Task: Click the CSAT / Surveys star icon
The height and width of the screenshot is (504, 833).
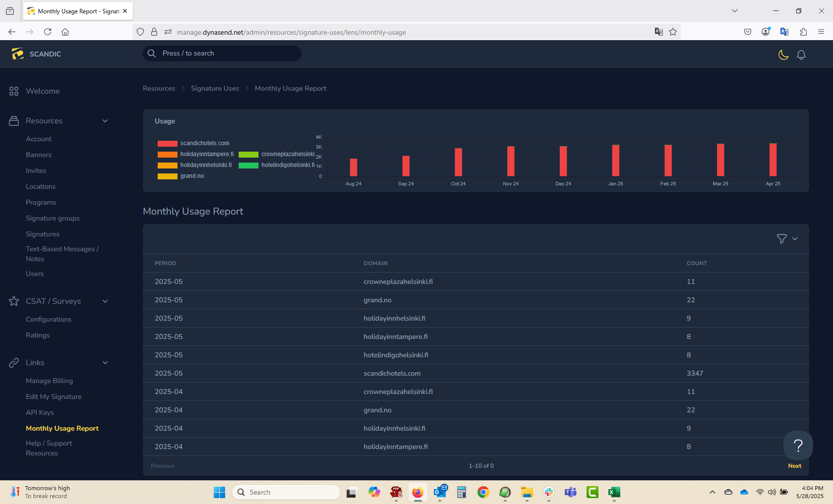Action: (x=13, y=301)
